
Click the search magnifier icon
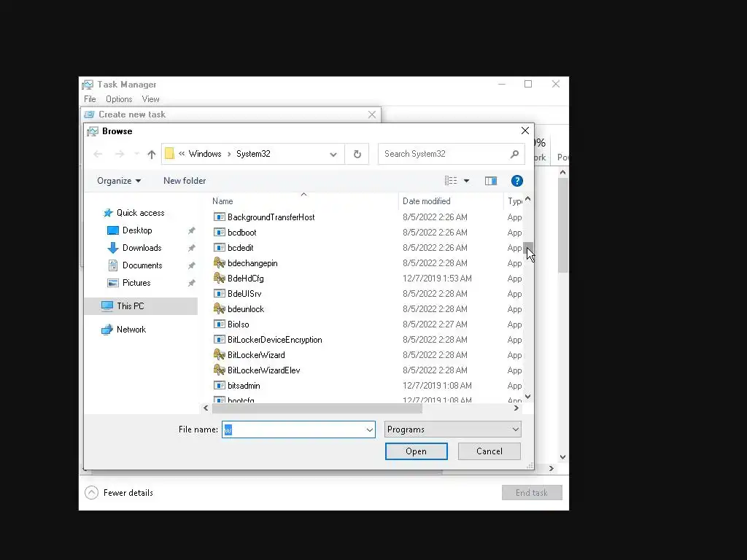[x=514, y=154]
